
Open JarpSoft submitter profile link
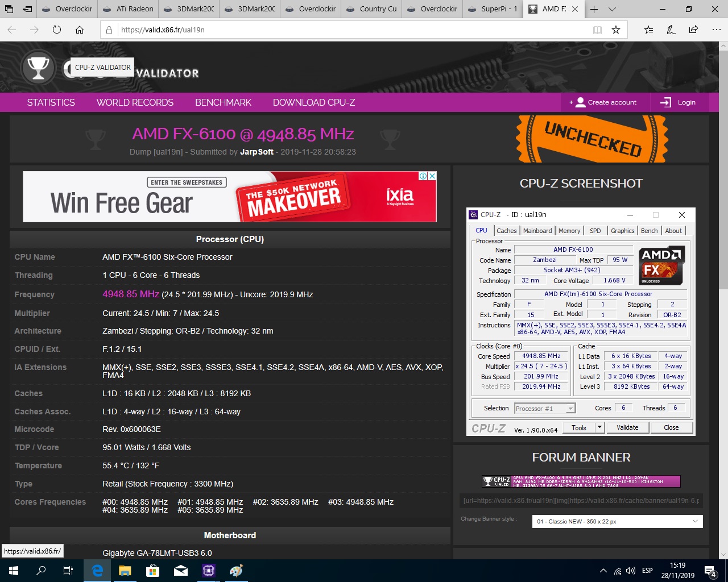tap(257, 152)
